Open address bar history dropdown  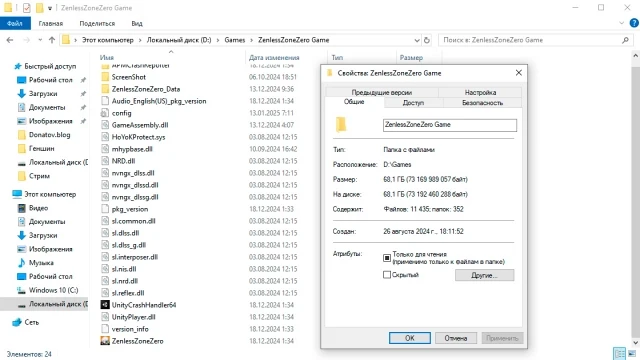[x=417, y=40]
